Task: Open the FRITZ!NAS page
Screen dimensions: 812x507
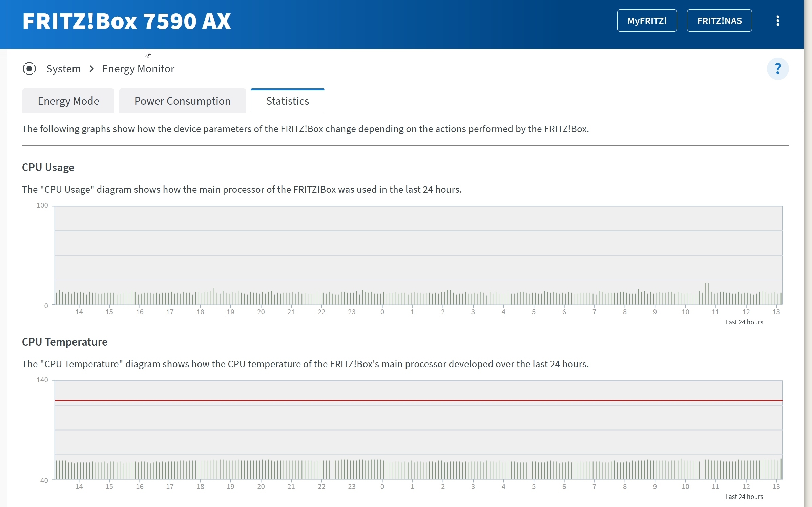Action: [x=719, y=21]
